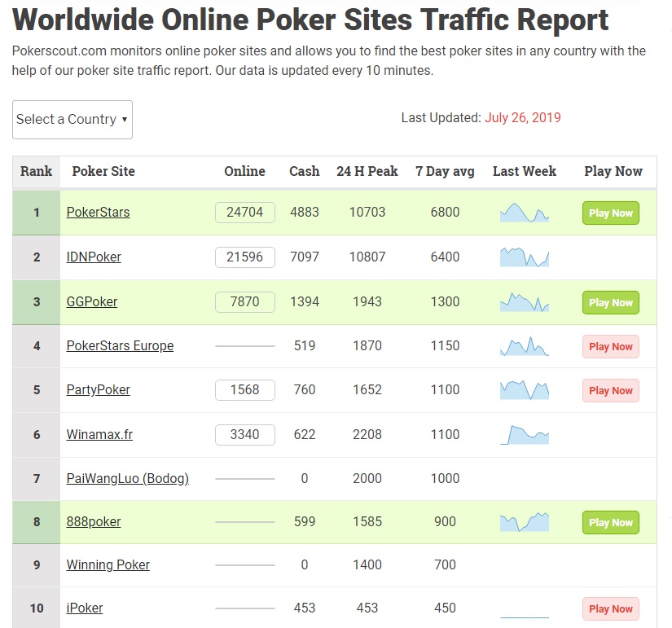This screenshot has width=672, height=628.
Task: Open the Winning Poker link
Action: click(108, 565)
